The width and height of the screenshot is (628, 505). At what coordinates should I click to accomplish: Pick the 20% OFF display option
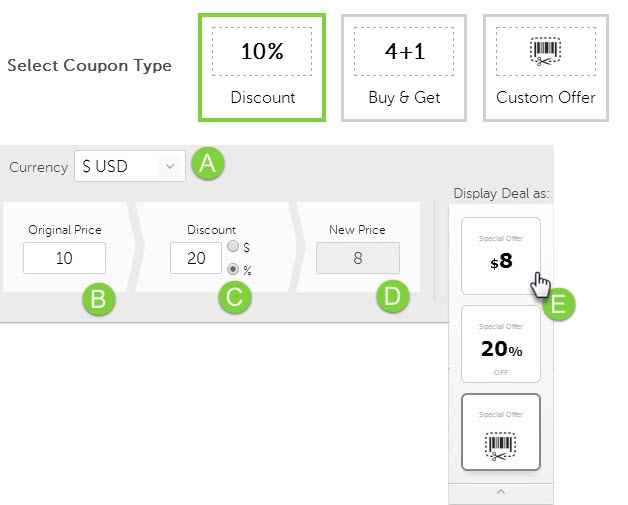pyautogui.click(x=500, y=344)
